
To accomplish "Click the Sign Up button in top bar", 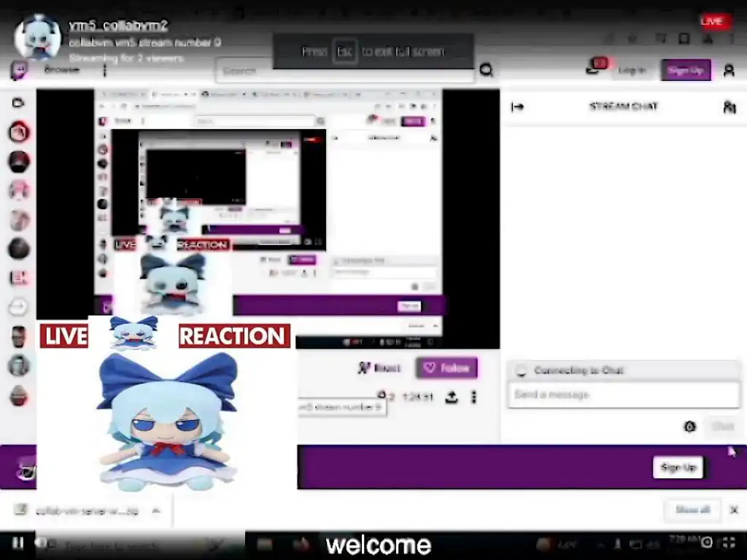I will click(x=686, y=71).
